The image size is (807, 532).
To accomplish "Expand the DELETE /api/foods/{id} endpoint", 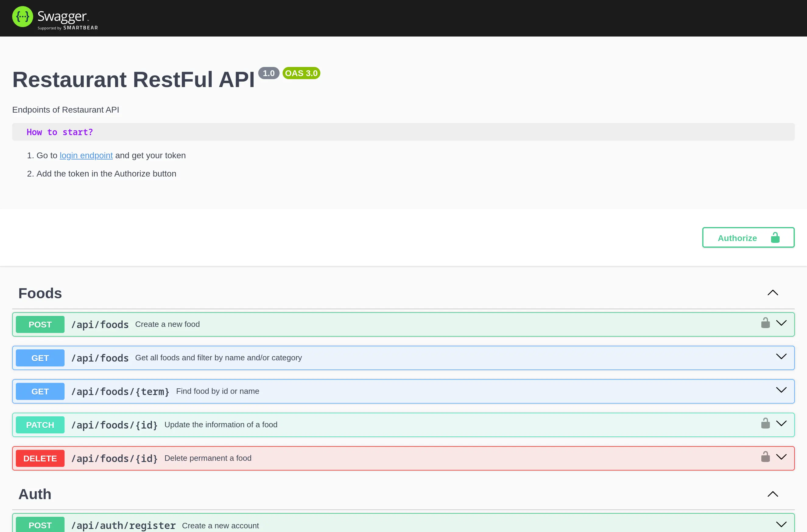I will 781,457.
